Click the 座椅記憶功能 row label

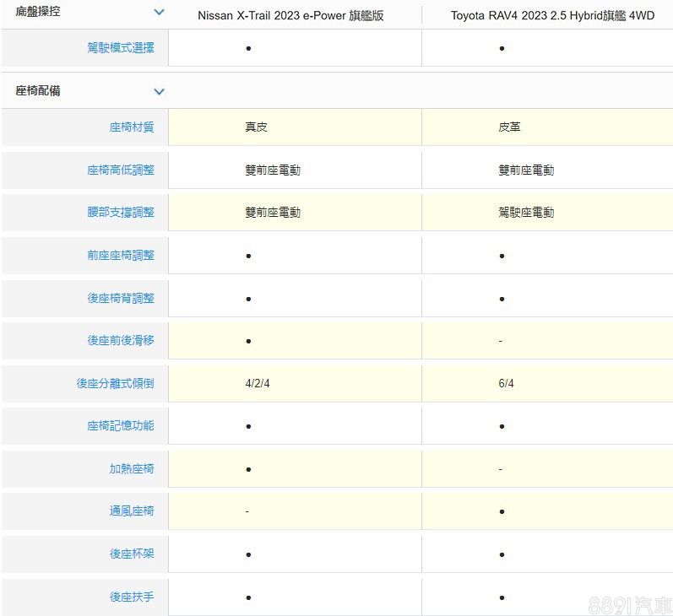coord(121,425)
